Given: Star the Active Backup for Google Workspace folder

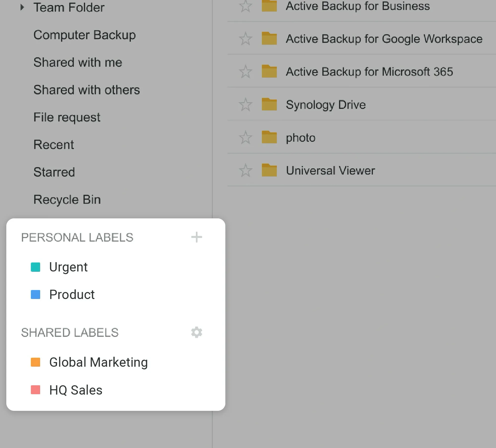Looking at the screenshot, I should click(245, 39).
